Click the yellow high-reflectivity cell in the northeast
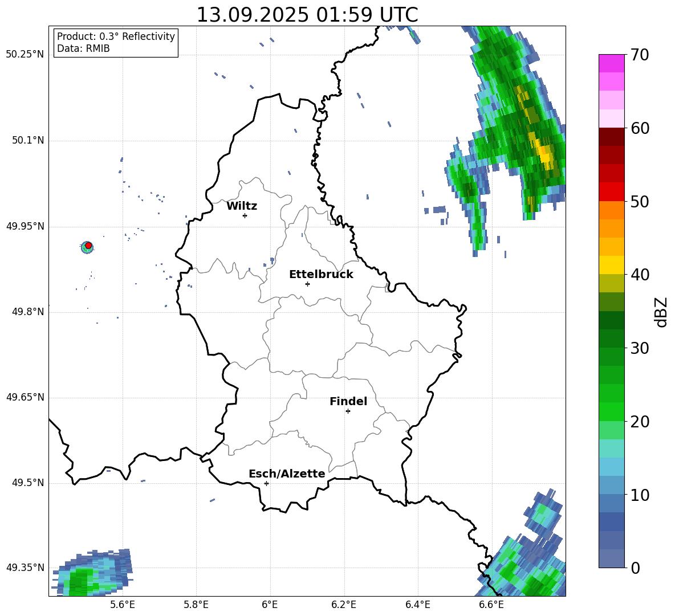 (x=545, y=153)
